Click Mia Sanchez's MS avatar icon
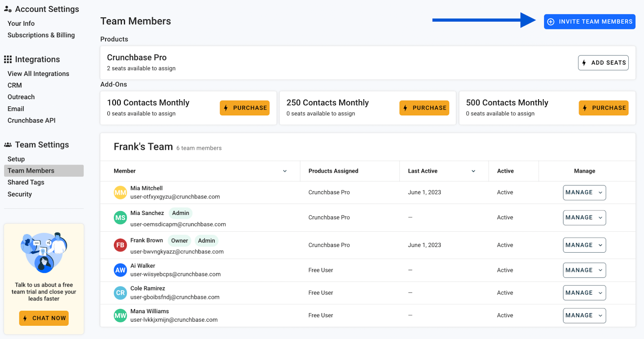 pos(120,218)
